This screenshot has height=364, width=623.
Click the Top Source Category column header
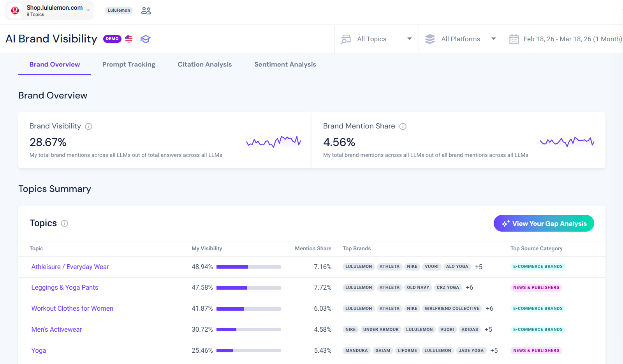click(537, 249)
